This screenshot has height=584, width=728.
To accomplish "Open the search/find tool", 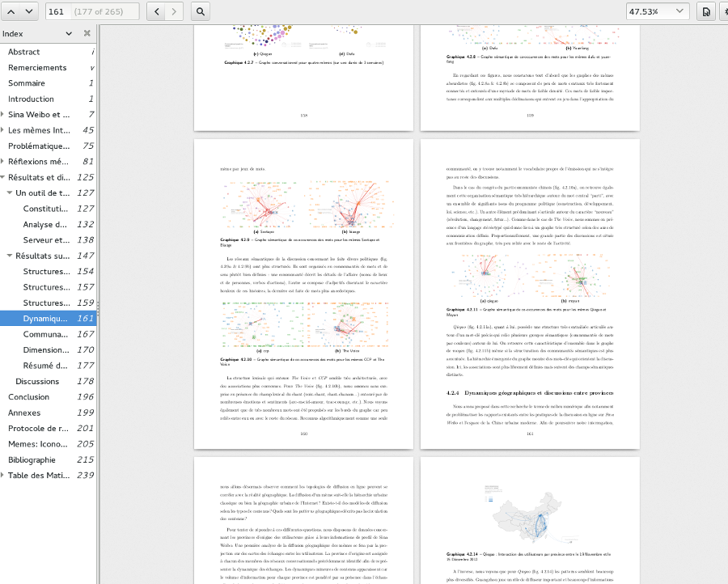I will pyautogui.click(x=201, y=11).
